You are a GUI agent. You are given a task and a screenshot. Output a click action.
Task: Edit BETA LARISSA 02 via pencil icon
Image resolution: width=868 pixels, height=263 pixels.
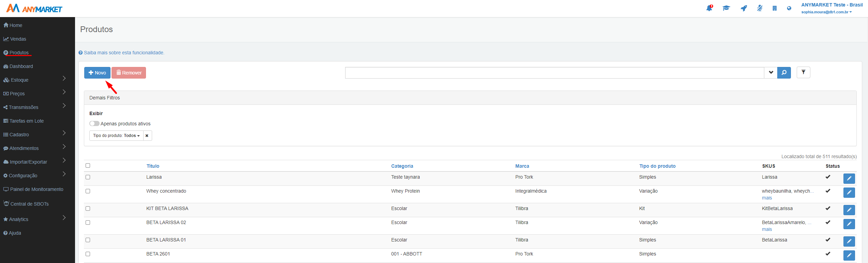click(x=849, y=224)
